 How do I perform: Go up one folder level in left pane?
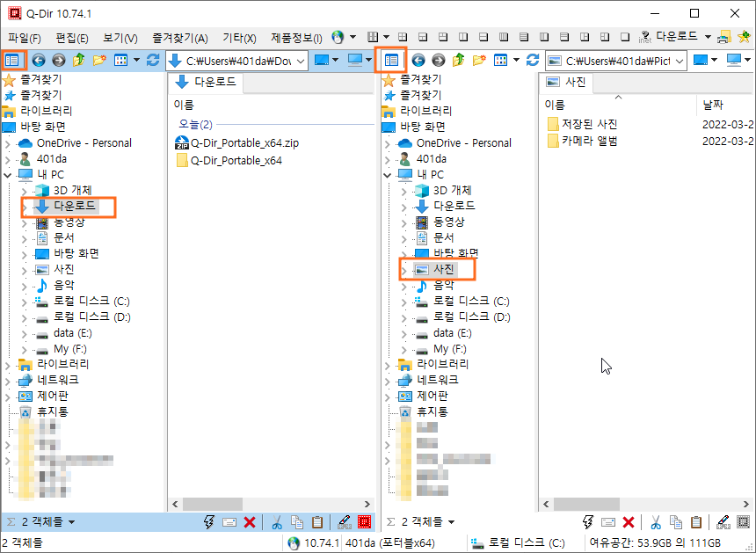point(78,61)
